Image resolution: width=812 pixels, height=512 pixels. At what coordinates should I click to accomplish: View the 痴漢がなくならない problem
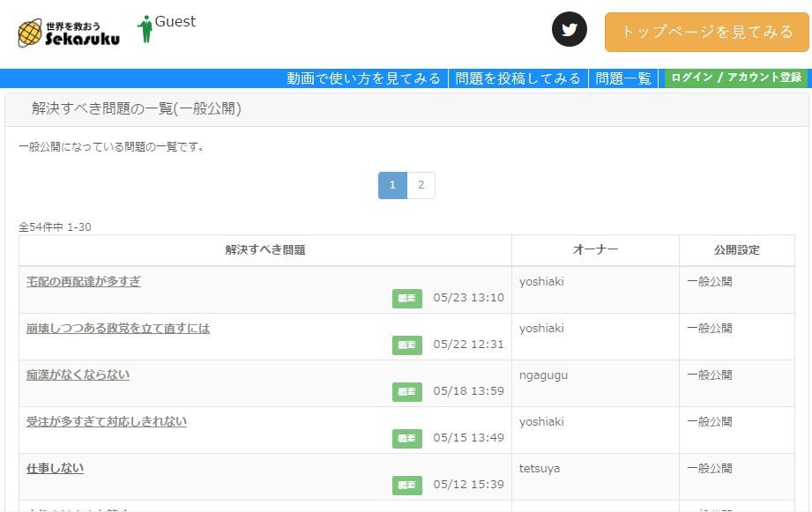point(78,375)
